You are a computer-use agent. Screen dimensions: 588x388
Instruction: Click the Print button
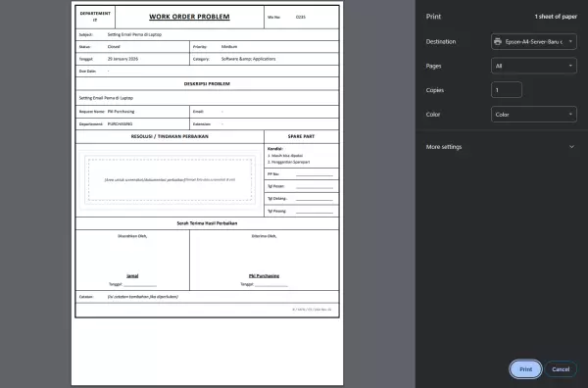tap(525, 369)
